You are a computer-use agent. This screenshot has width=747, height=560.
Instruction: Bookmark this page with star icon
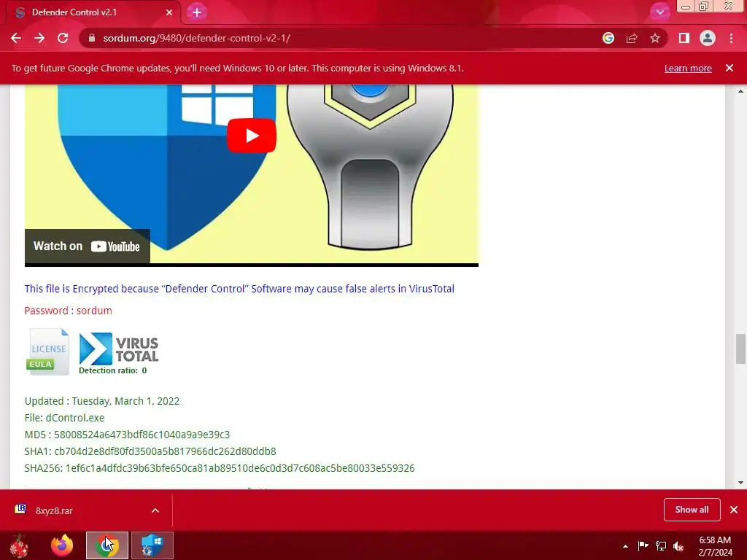(655, 38)
